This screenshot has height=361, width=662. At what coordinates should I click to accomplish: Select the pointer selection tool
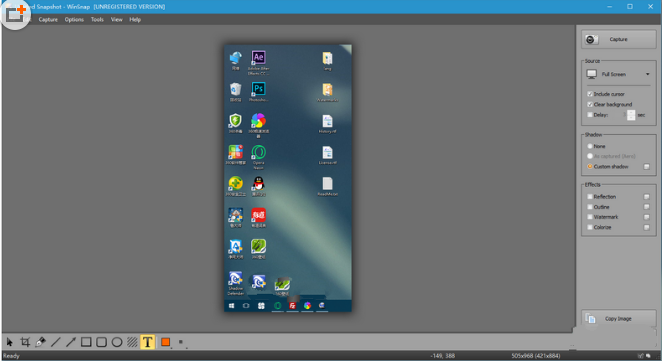[x=10, y=342]
